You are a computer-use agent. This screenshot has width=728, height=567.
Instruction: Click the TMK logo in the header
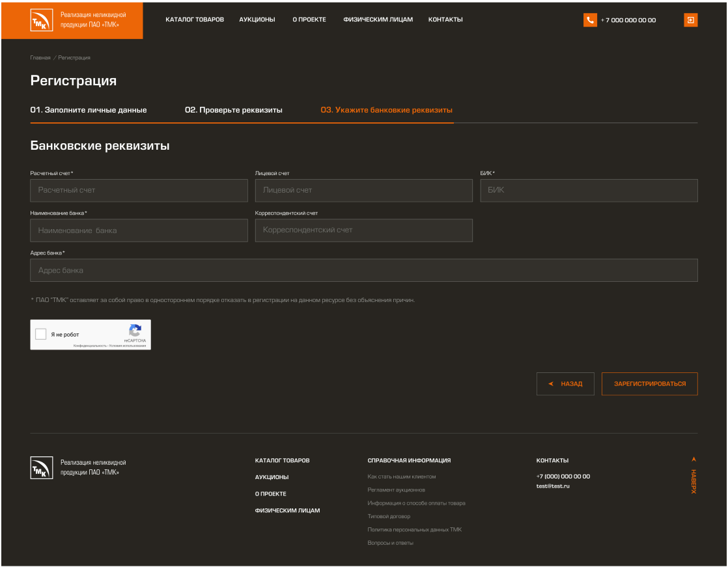pos(40,20)
